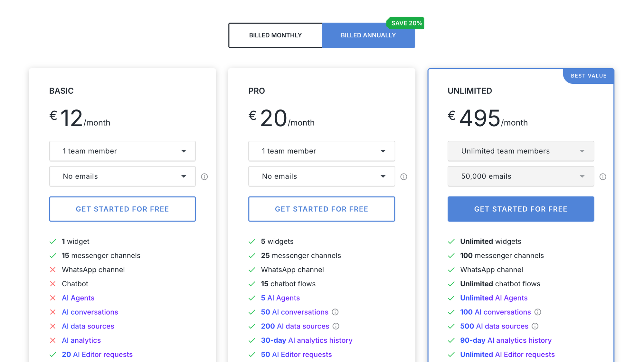644x362 pixels.
Task: Click the info icon beside Unlimited's email selector
Action: pyautogui.click(x=603, y=176)
